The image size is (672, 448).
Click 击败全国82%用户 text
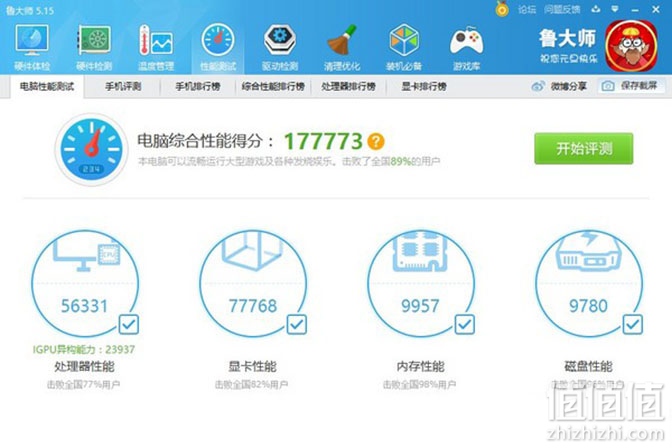point(252,385)
